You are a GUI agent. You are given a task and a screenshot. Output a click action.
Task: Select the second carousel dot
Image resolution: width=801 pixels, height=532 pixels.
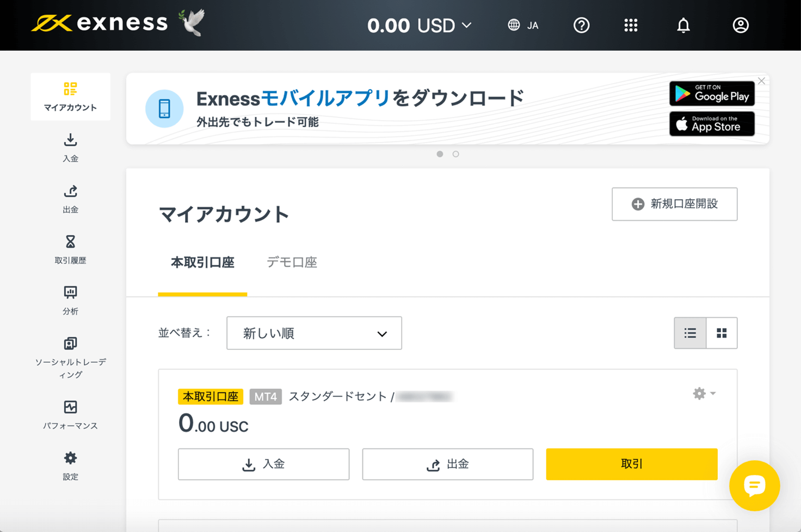[456, 154]
